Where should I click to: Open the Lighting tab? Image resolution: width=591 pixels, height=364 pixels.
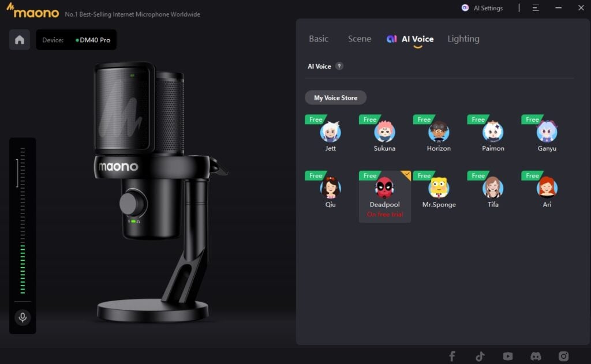click(463, 39)
